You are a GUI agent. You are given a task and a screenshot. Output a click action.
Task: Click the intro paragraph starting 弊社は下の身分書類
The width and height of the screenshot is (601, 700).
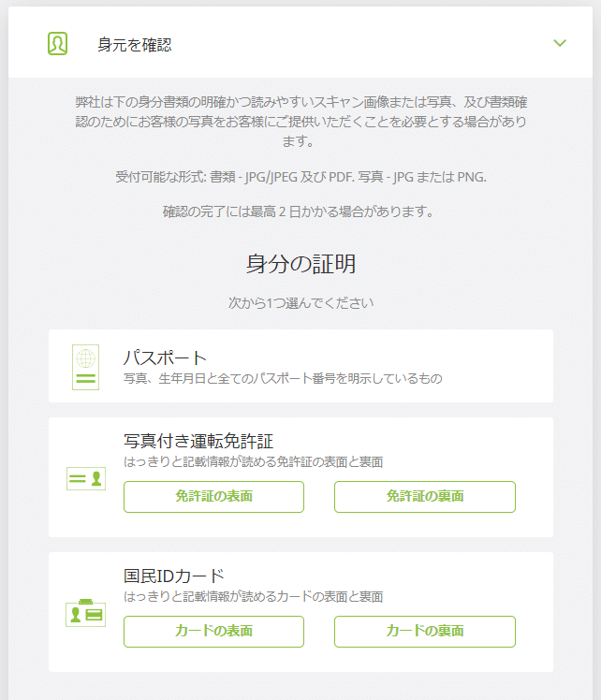300,122
